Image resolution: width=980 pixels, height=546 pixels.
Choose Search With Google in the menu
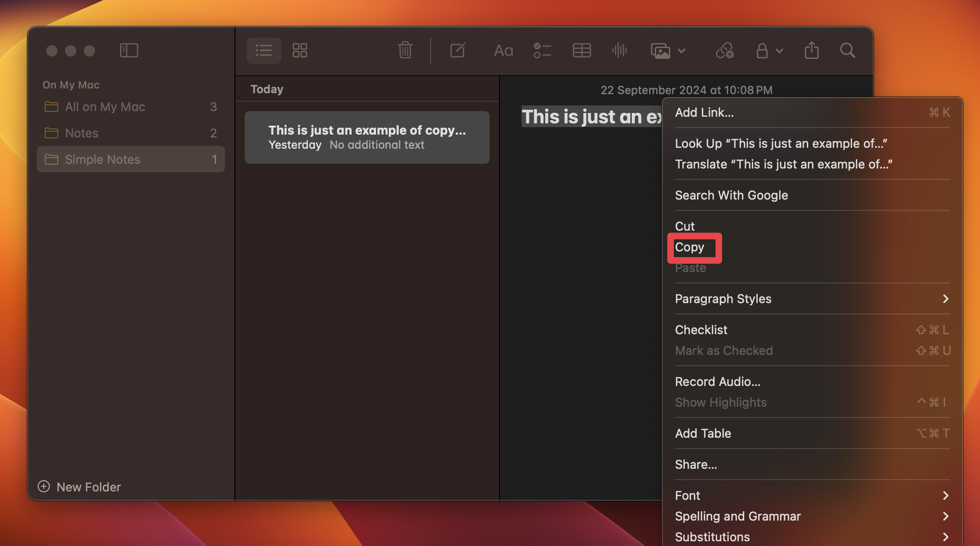click(731, 195)
